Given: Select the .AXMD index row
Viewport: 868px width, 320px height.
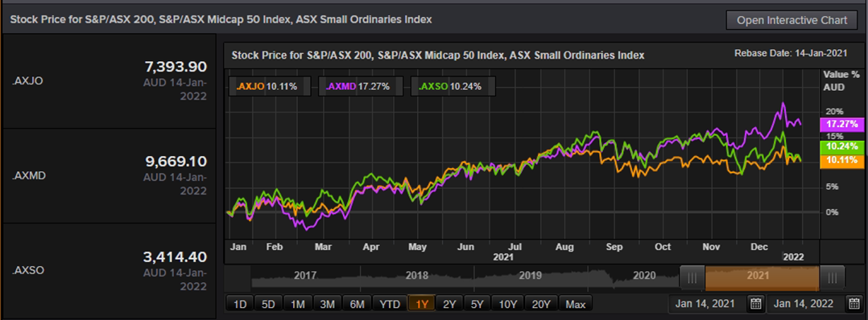Looking at the screenshot, I should click(109, 176).
